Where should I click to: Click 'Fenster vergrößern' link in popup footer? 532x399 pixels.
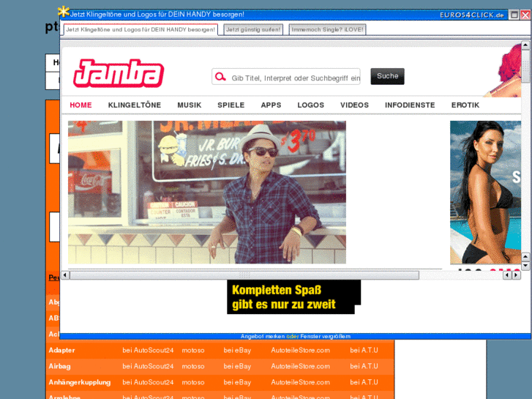(x=326, y=336)
